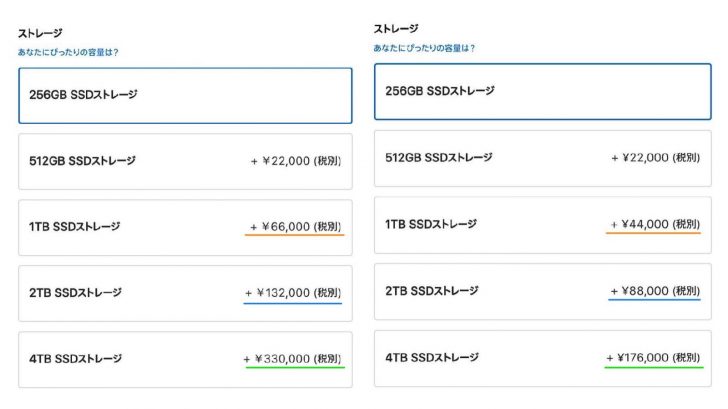728x409 pixels.
Task: Click the ストレージ heading in right panel
Action: pos(396,29)
